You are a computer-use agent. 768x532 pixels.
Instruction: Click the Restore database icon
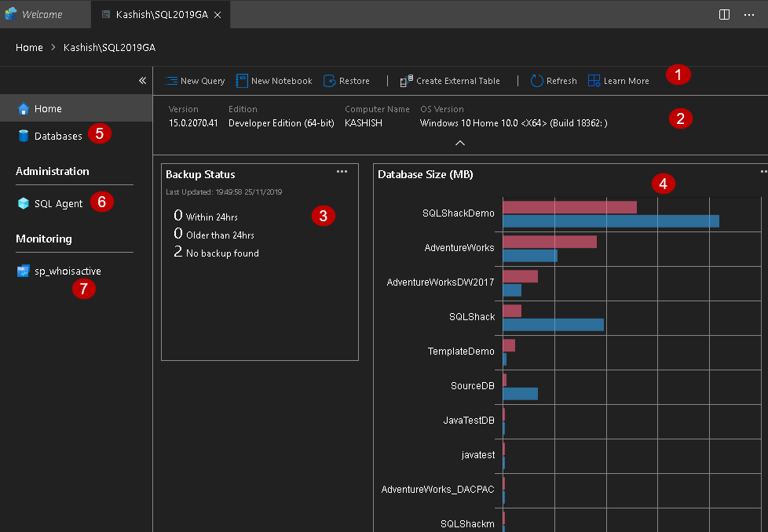tap(330, 81)
